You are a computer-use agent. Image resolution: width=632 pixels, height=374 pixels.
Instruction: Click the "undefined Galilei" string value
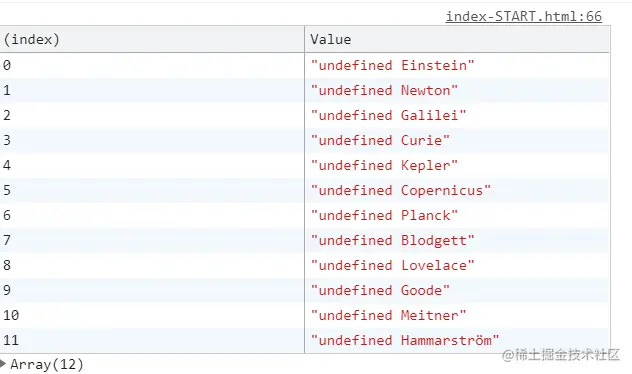tap(388, 115)
